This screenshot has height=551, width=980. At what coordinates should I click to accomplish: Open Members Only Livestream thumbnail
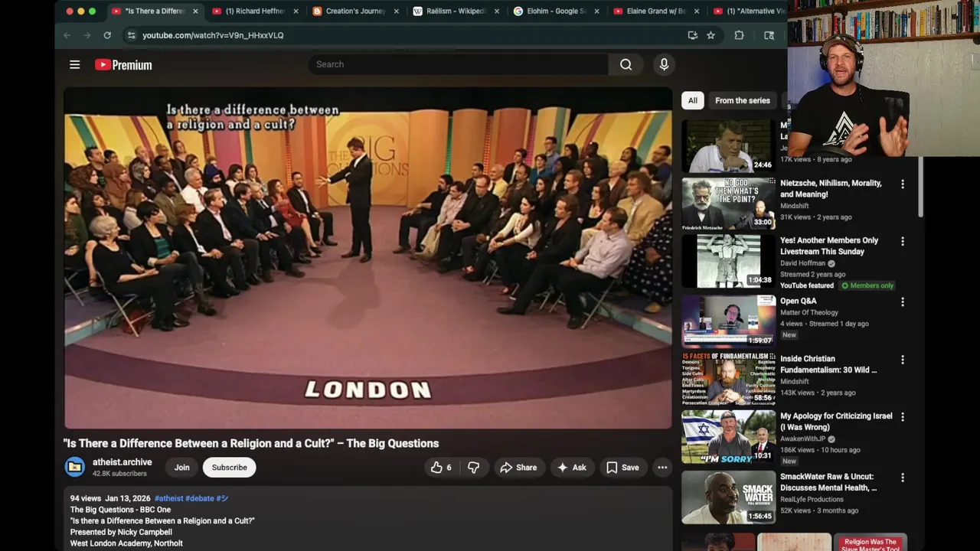click(728, 261)
